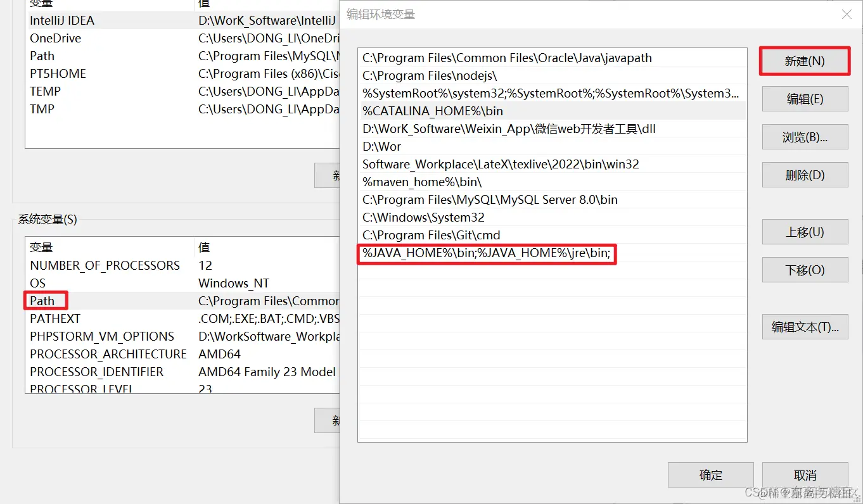Click the Windows_NT value cell
863x504 pixels.
234,283
